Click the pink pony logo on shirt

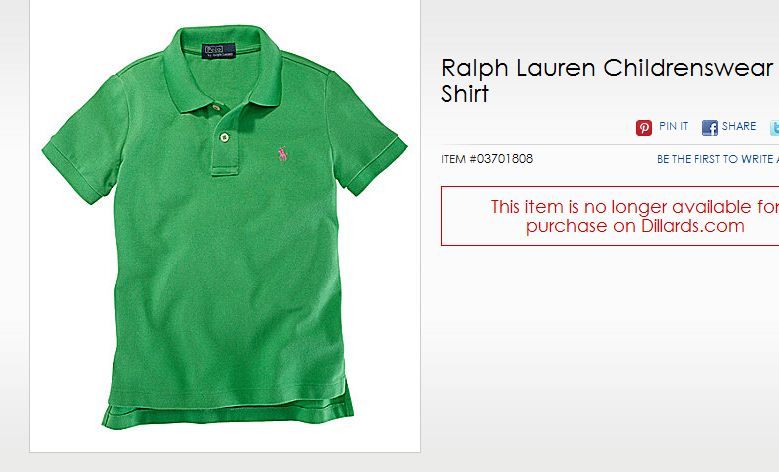point(282,154)
